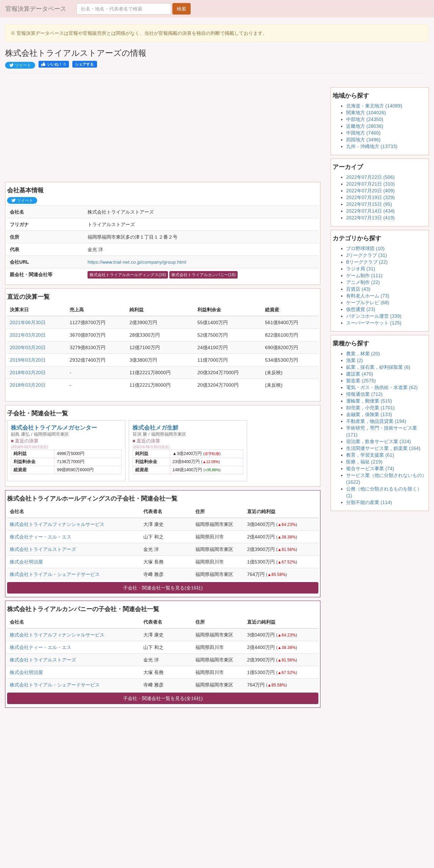Focus the company name search field
Image resolution: width=434 pixels, height=868 pixels.
(124, 9)
